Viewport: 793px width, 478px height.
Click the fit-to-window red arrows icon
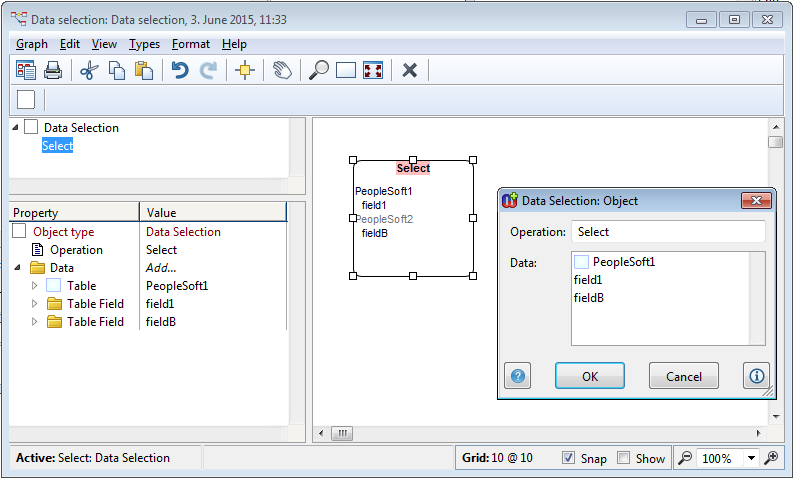tap(373, 70)
